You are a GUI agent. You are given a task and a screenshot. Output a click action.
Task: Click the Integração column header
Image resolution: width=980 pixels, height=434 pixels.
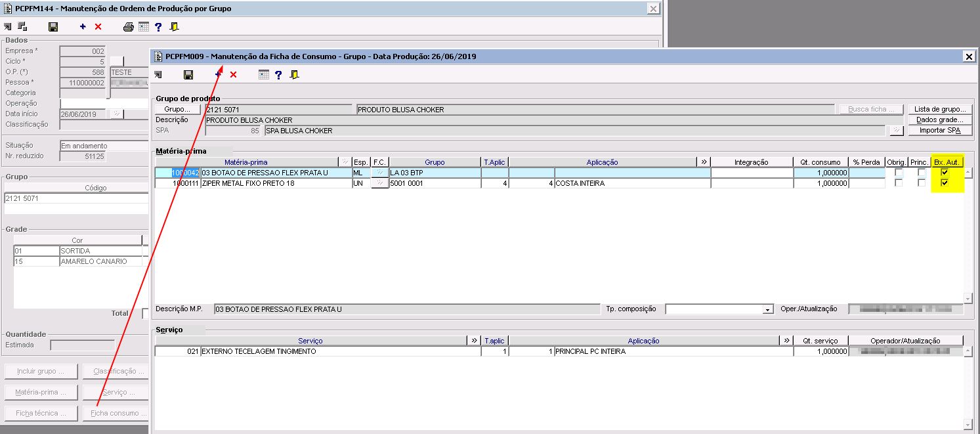tap(752, 162)
